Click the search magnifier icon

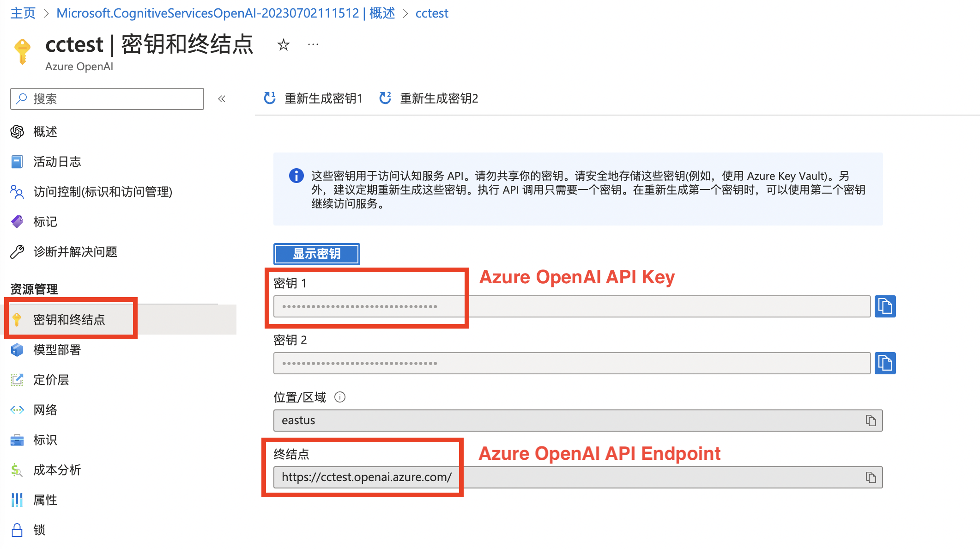click(x=22, y=98)
